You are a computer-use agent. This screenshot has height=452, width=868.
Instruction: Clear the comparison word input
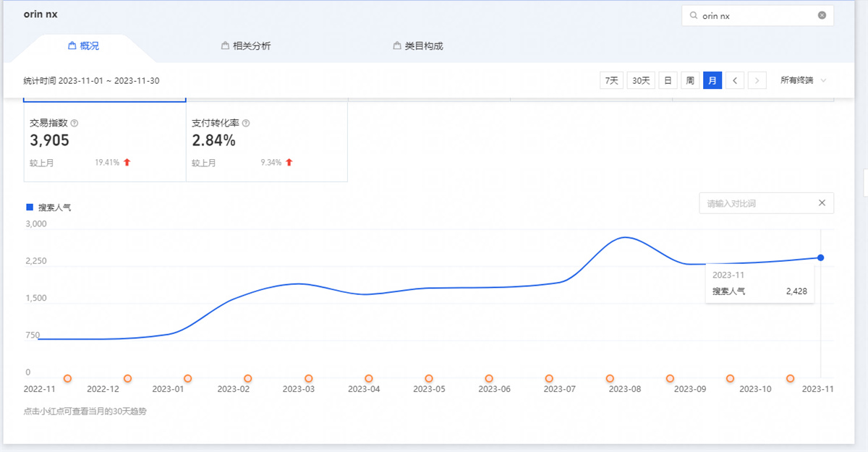pos(822,203)
